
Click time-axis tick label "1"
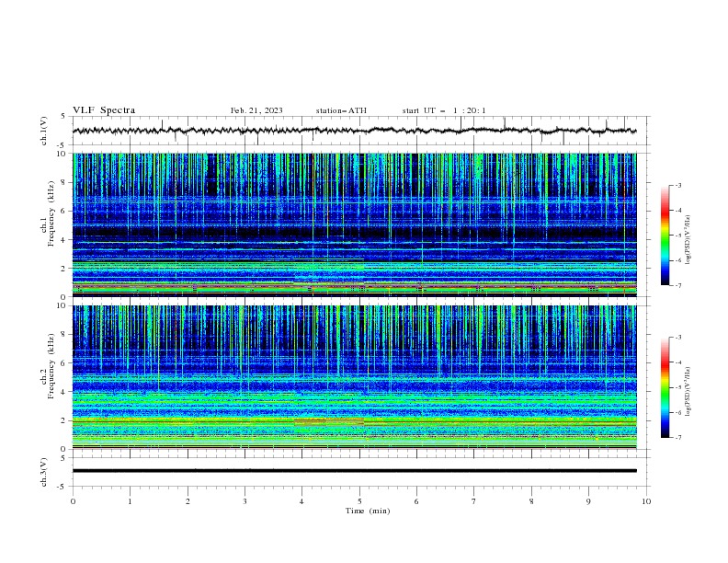click(x=130, y=501)
